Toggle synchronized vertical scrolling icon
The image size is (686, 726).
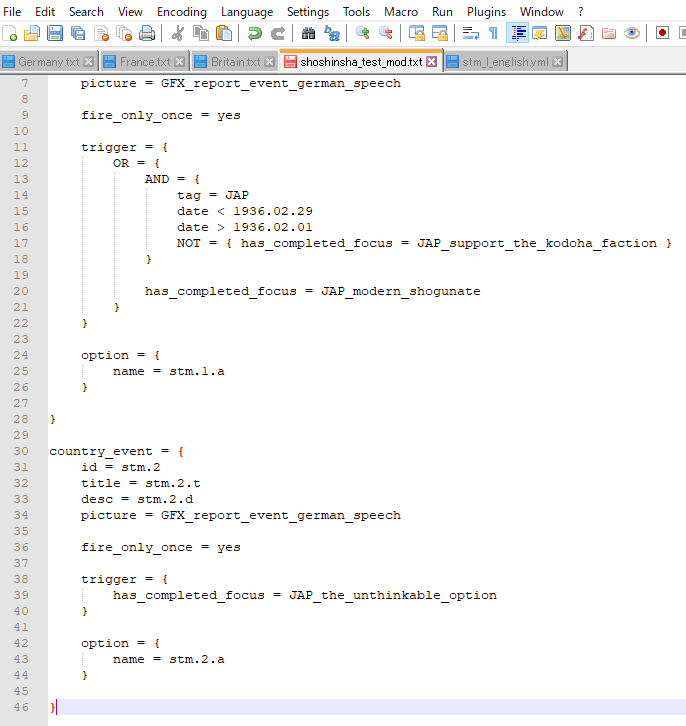[x=417, y=33]
